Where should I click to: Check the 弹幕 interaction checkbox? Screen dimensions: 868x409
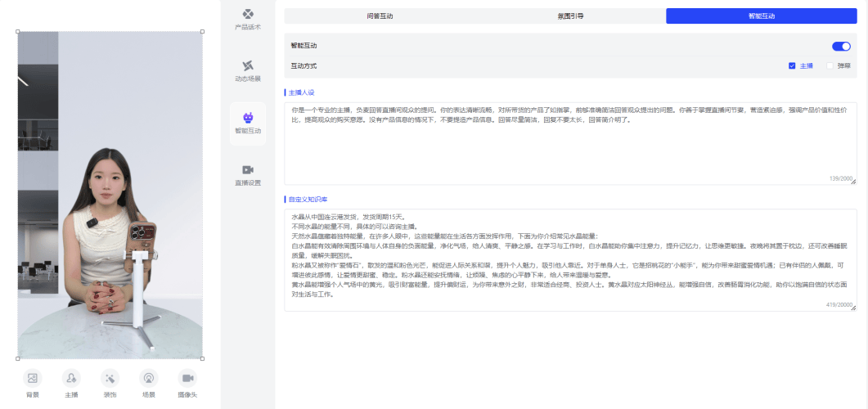[830, 66]
